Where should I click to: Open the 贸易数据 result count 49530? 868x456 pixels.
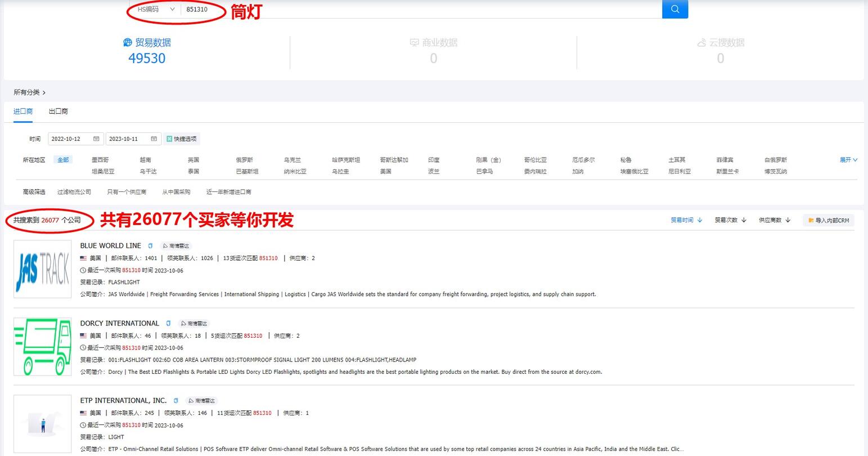(147, 59)
